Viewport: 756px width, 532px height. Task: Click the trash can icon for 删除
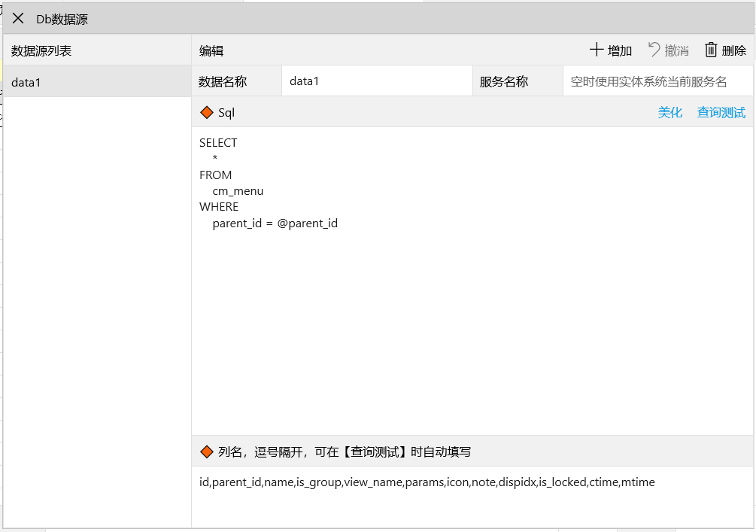711,50
